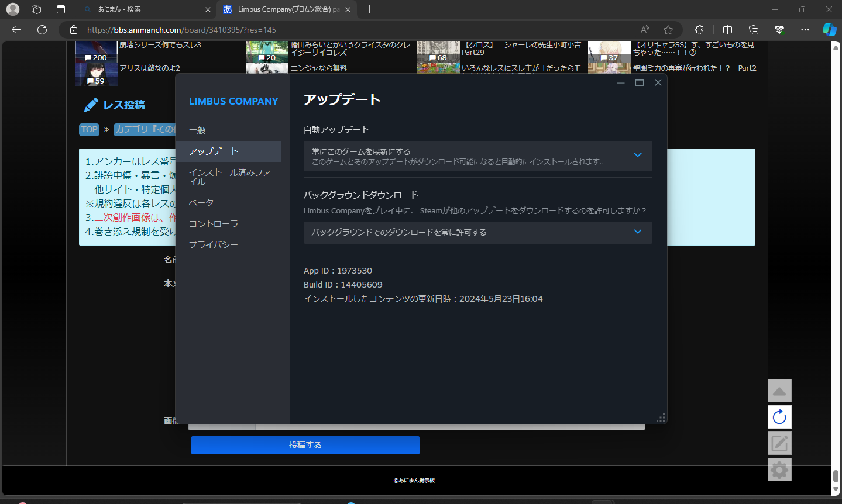
Task: Open thread 聖園ミカの再審が行われた Part2
Action: [695, 68]
